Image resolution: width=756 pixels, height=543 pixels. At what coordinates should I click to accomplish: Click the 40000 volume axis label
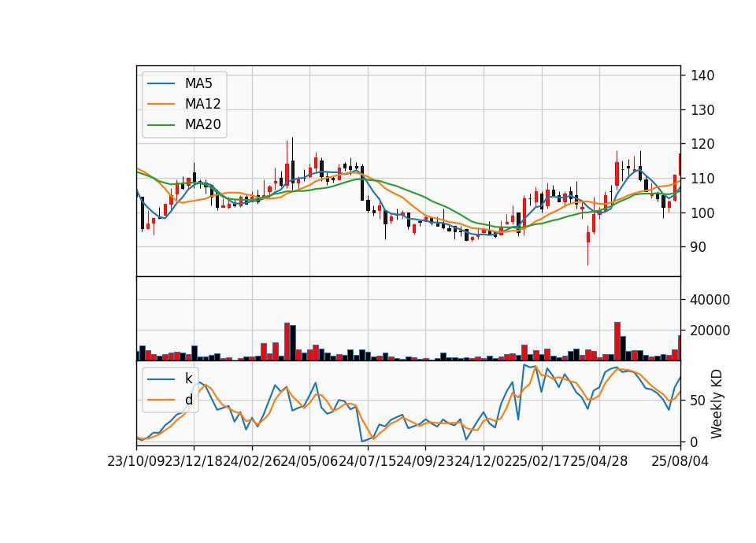pyautogui.click(x=710, y=300)
